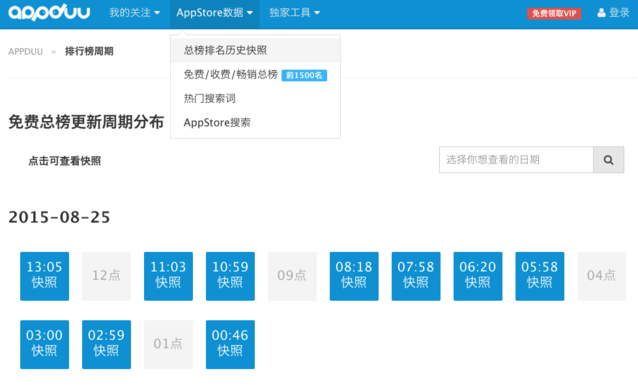Image resolution: width=638 pixels, height=386 pixels.
Task: Open the 02:59 快照 snapshot
Action: point(107,345)
